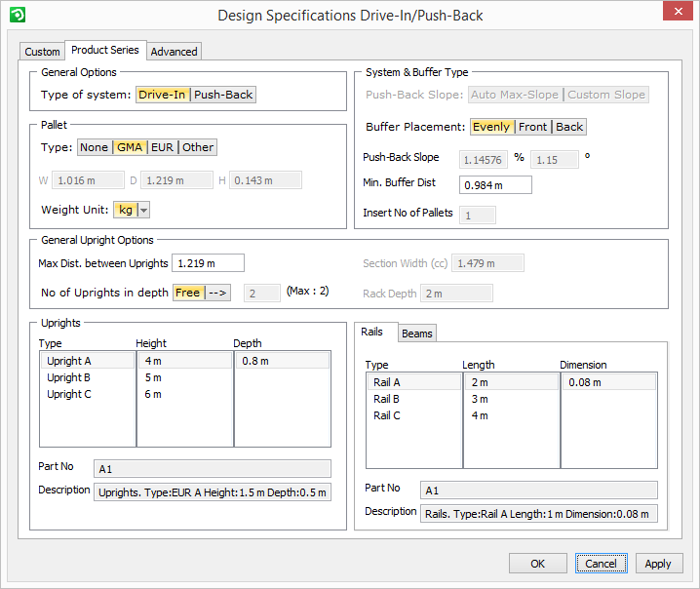Click the Apply button

pos(658,564)
